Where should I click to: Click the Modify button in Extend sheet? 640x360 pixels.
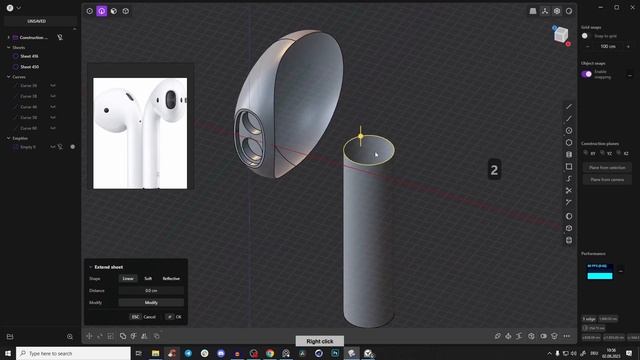click(151, 302)
